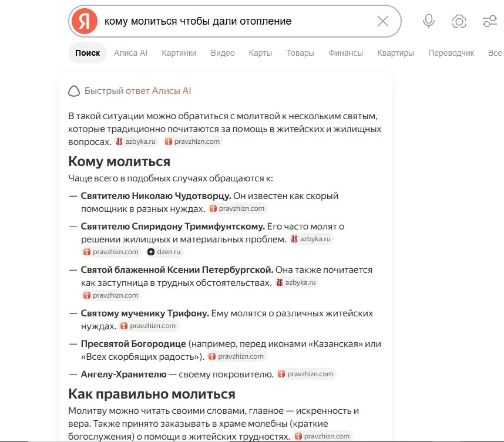The height and width of the screenshot is (442, 504).
Task: Open the Карты tab
Action: click(260, 53)
